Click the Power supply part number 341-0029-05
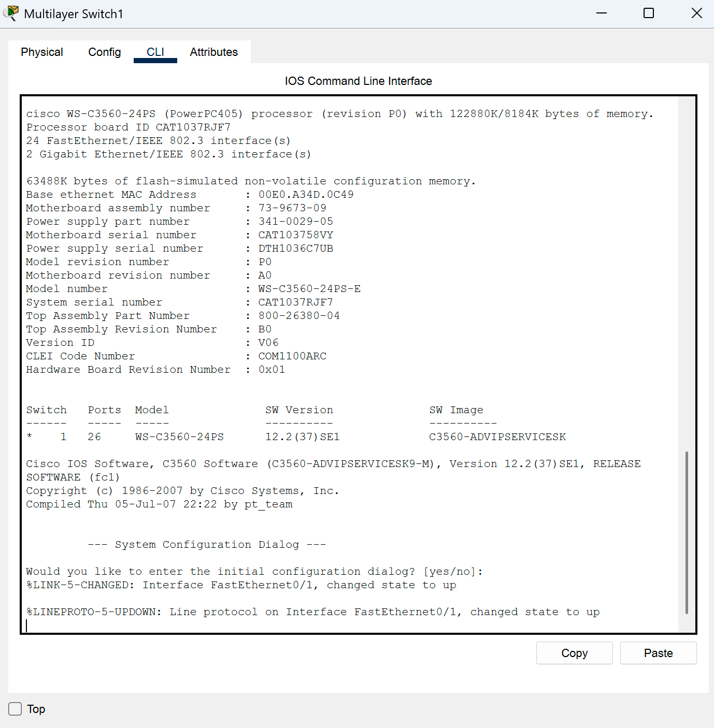The height and width of the screenshot is (728, 714). pyautogui.click(x=296, y=222)
